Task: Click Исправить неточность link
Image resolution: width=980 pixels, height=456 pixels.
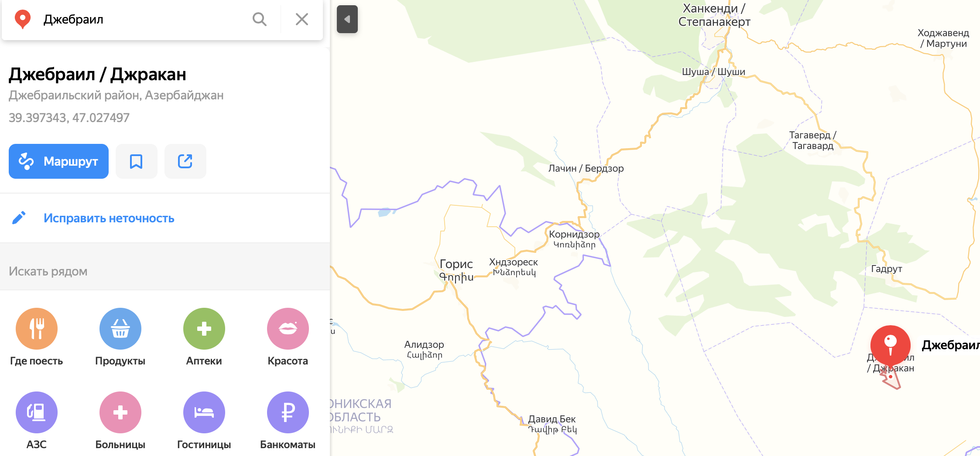Action: click(109, 218)
